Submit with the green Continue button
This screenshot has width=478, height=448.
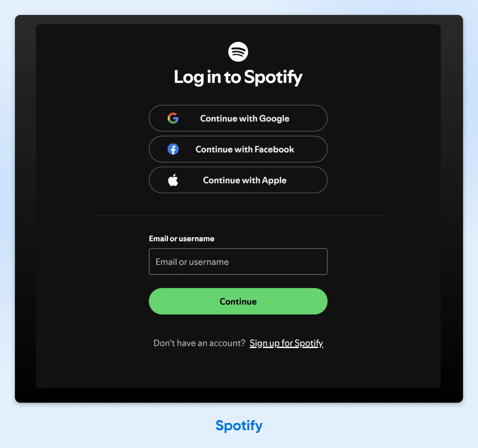tap(238, 301)
